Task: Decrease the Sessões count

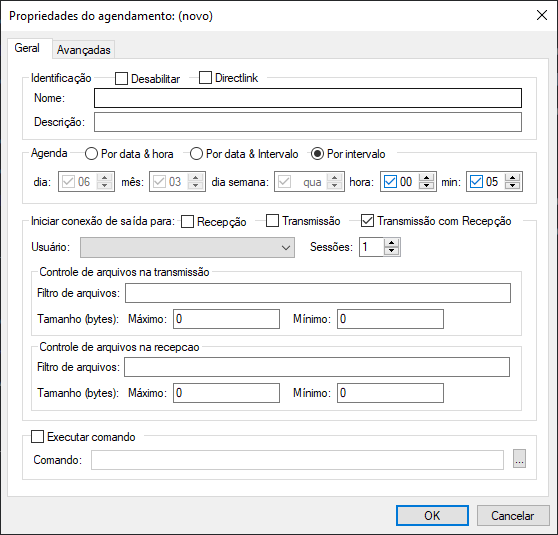Action: (x=391, y=251)
